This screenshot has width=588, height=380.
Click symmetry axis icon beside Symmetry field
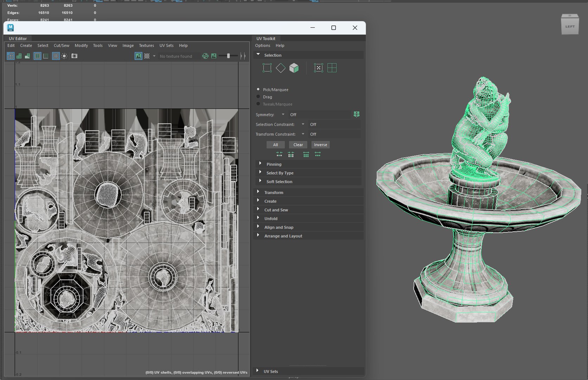357,114
